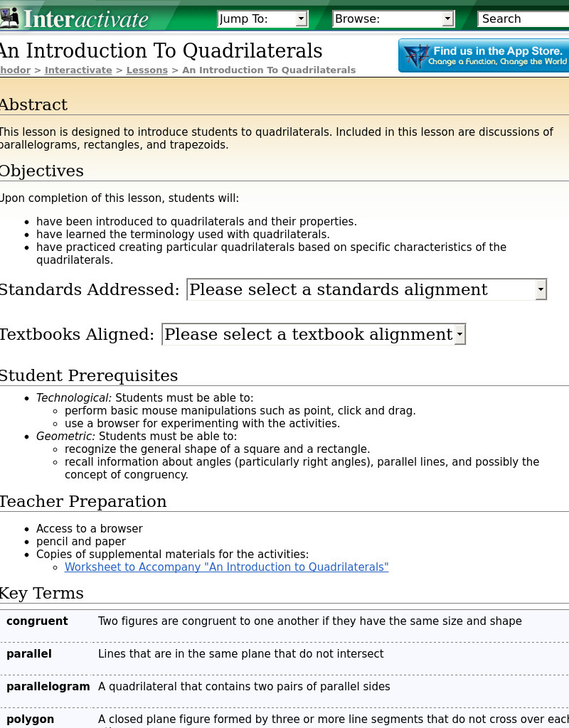The width and height of the screenshot is (569, 728).
Task: Click the 'Textbooks Aligned:' label
Action: 77,334
